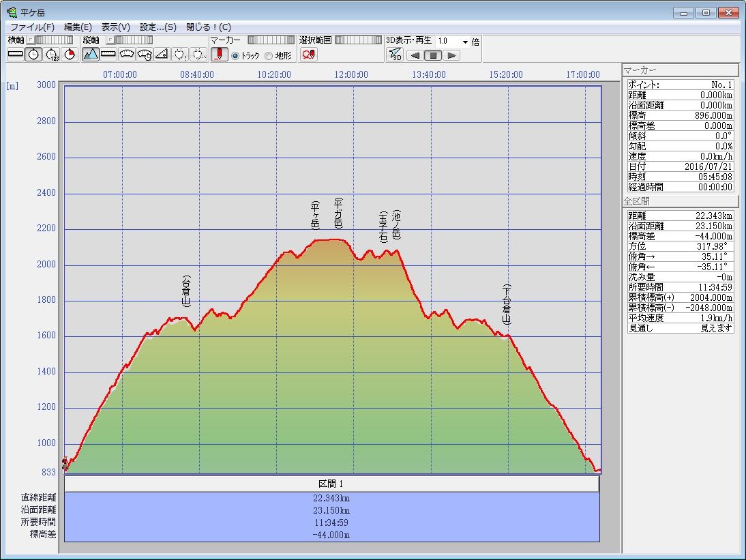This screenshot has width=746, height=560.
Task: Click the (平ガ岳) peak label
Action: (338, 213)
